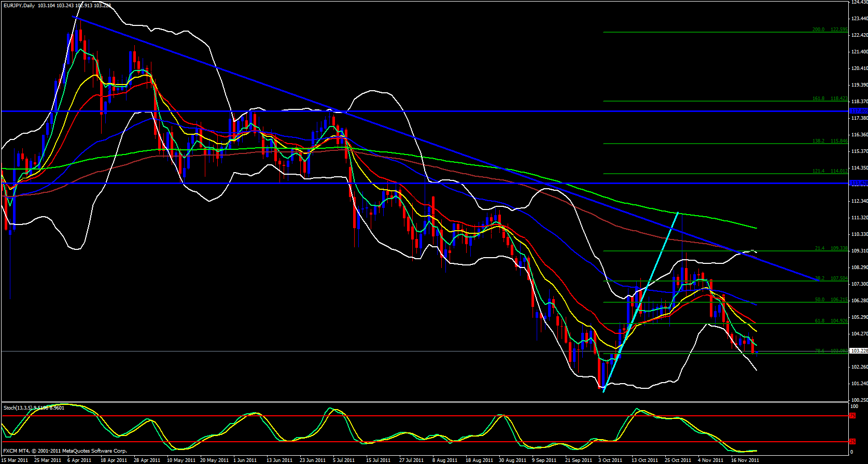Viewport: 868px width, 464px height.
Task: Click the 5 Jul 2011 date label
Action: (343, 460)
